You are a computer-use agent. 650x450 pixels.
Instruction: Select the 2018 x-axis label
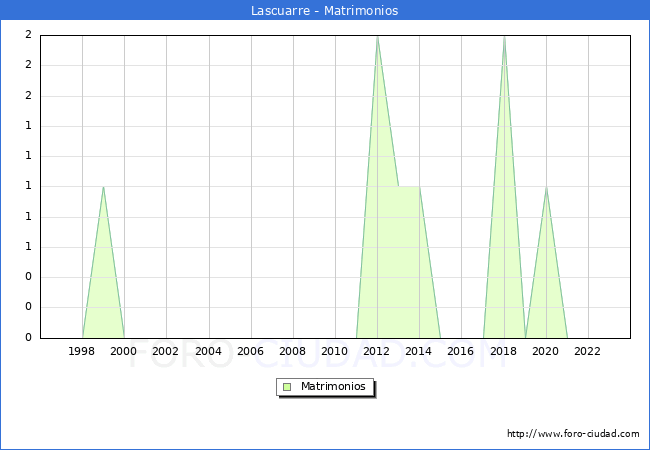(x=503, y=351)
